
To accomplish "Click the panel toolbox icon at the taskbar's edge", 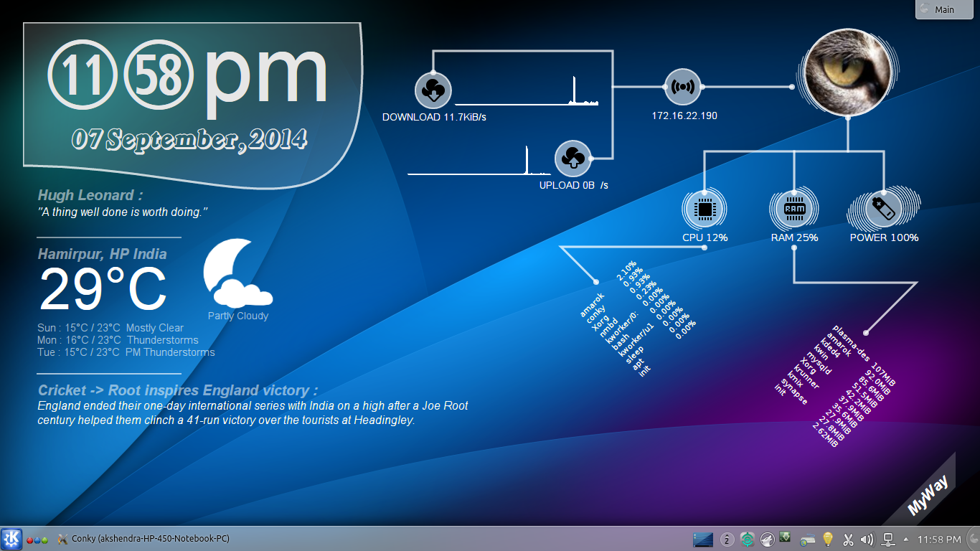I will point(973,539).
